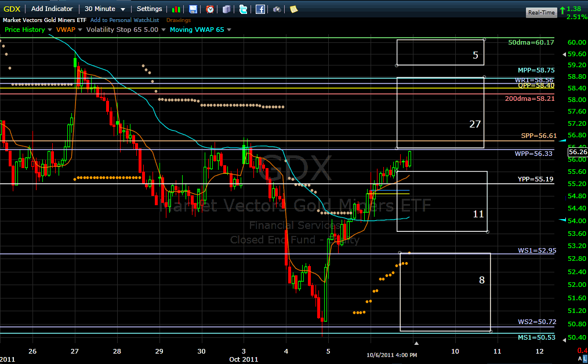Image resolution: width=588 pixels, height=364 pixels.
Task: Open the yellow sticky note icon
Action: pos(293,9)
